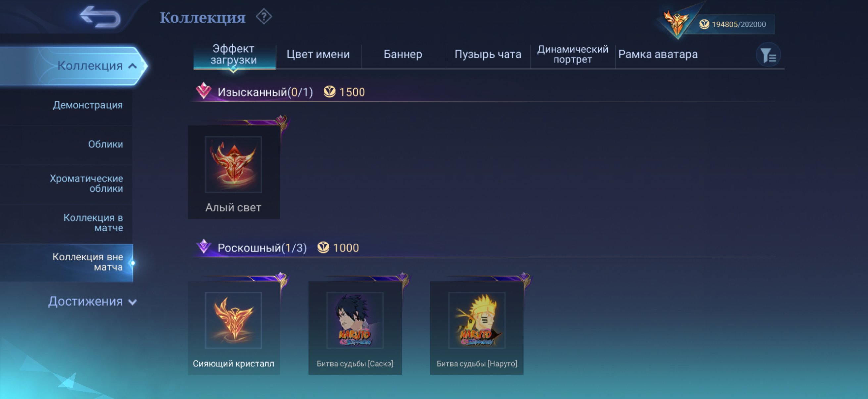Open the Динамический портрет tab
868x399 pixels.
click(572, 54)
